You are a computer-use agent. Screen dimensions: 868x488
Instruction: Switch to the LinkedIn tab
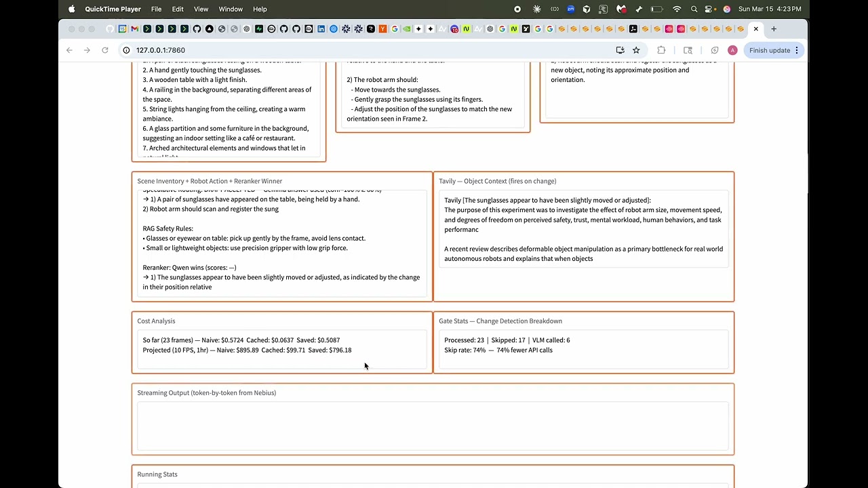point(321,29)
